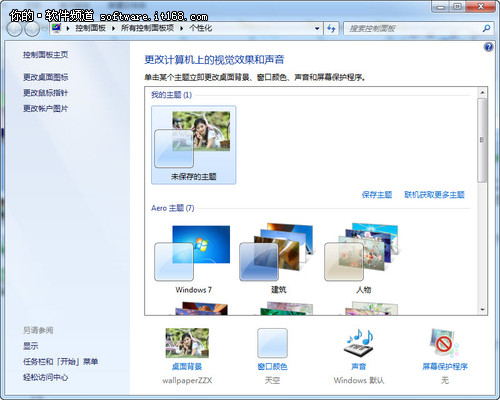Click the 桌面背景 text link
500x400 pixels.
187,367
